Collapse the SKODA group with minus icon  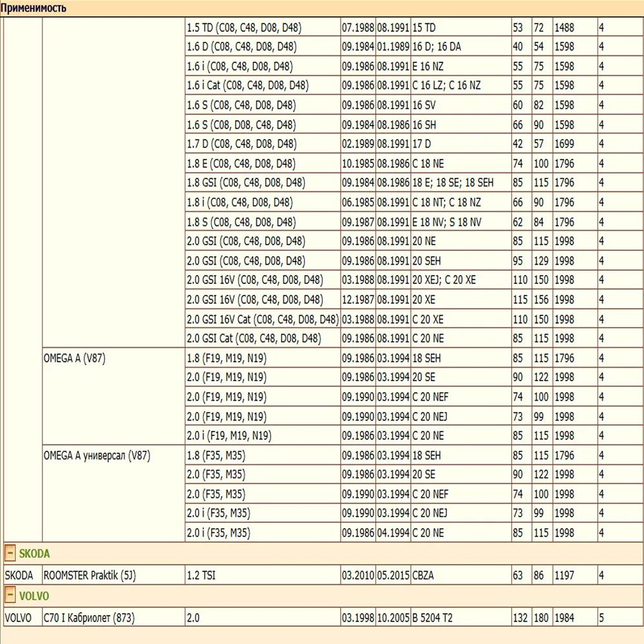pos(10,553)
